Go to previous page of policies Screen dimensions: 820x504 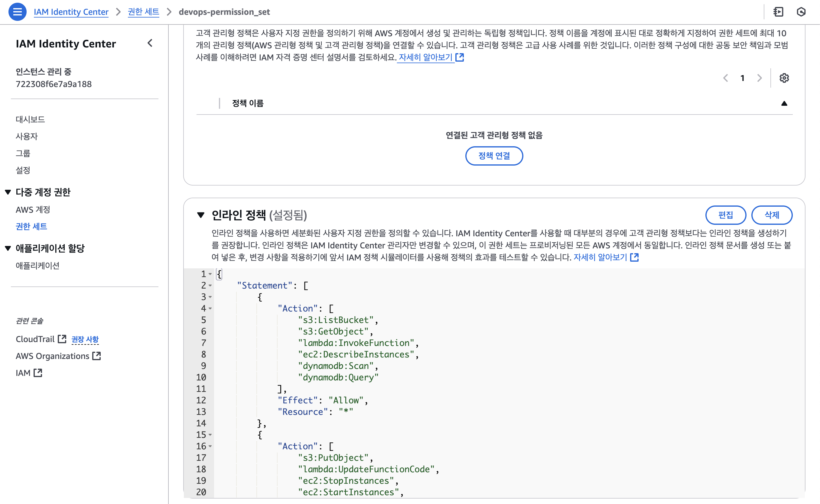point(725,78)
